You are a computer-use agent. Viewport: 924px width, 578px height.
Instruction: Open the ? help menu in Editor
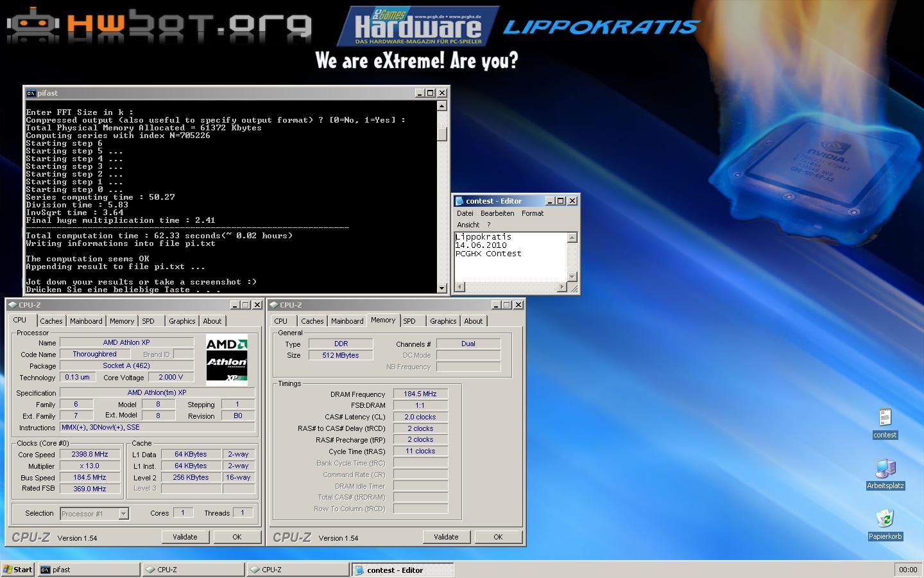(x=488, y=225)
